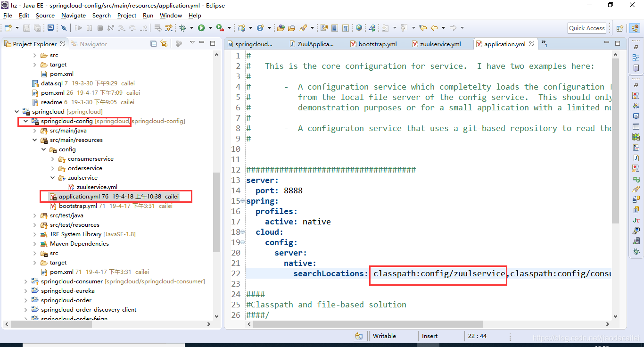The image size is (644, 347).
Task: Click the Debug bug icon
Action: click(x=182, y=28)
